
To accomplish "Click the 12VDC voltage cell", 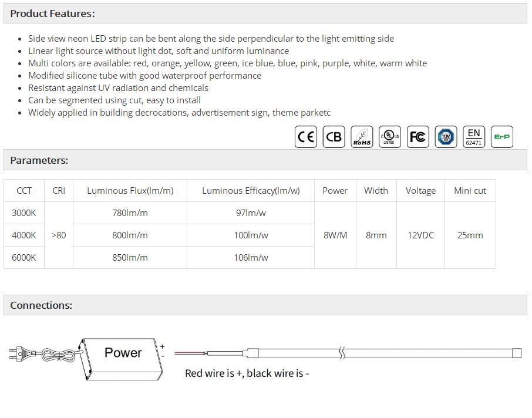I will pyautogui.click(x=421, y=235).
